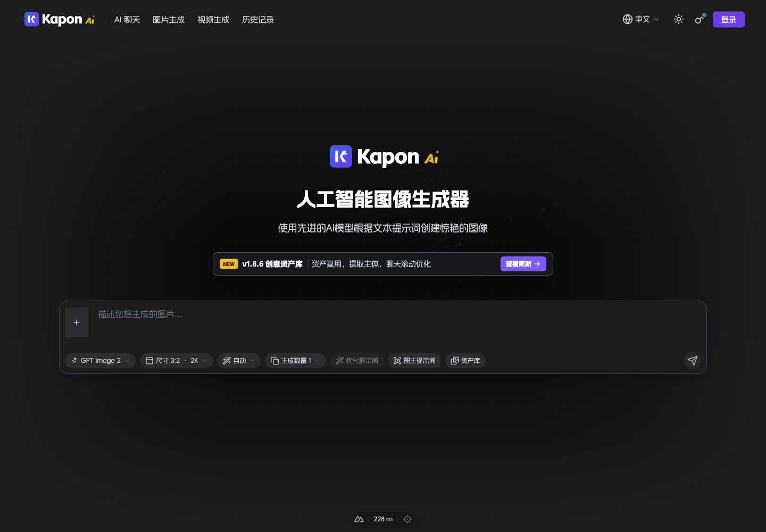Open the AI 聊天 menu item
The image size is (766, 532).
127,20
